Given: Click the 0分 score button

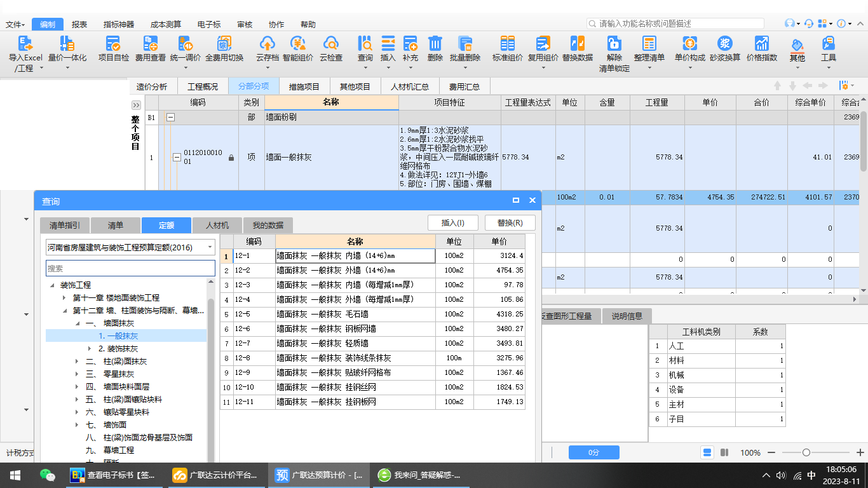Looking at the screenshot, I should coord(593,452).
